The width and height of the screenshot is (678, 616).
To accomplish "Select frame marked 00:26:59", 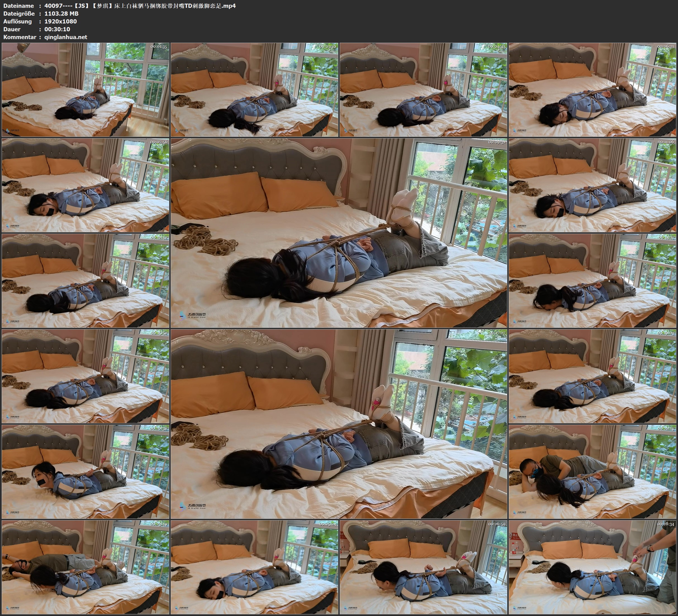I will click(424, 567).
